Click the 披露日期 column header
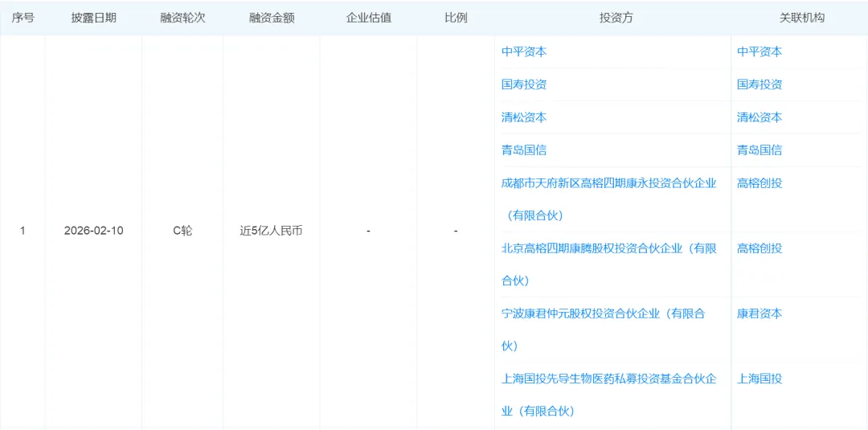 click(93, 18)
